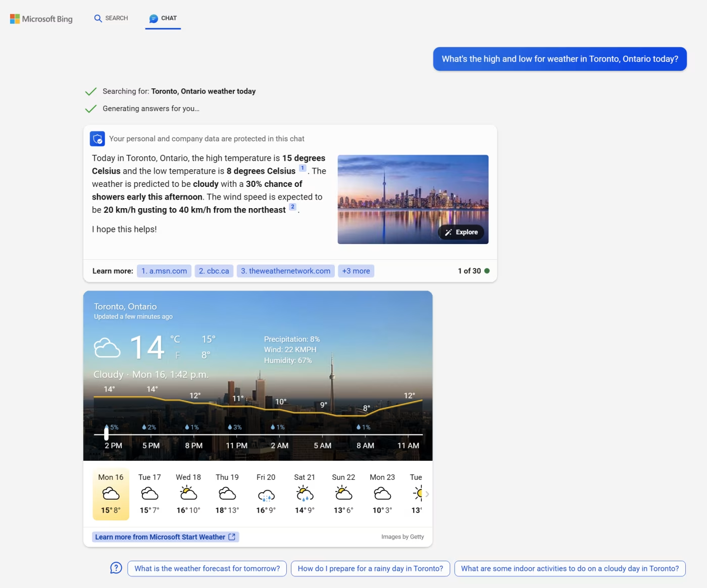Click the Microsoft Bing logo

[41, 19]
